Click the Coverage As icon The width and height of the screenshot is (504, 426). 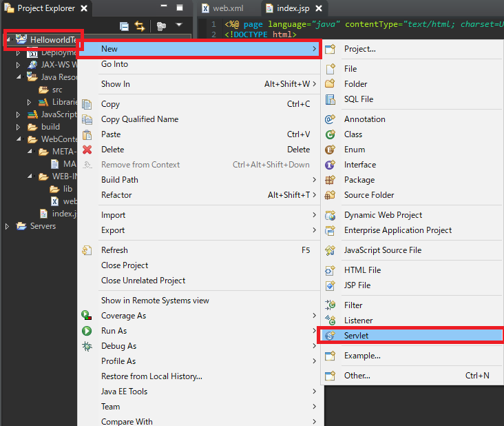(87, 315)
